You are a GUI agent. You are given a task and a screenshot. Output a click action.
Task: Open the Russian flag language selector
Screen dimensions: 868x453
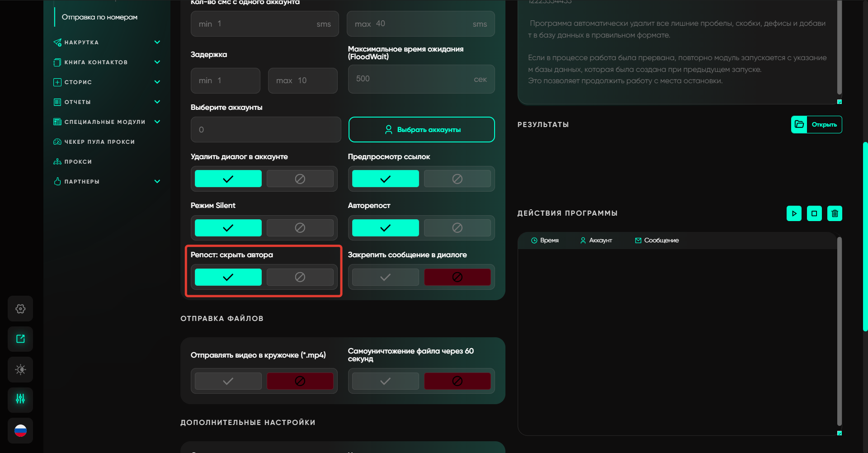[20, 430]
